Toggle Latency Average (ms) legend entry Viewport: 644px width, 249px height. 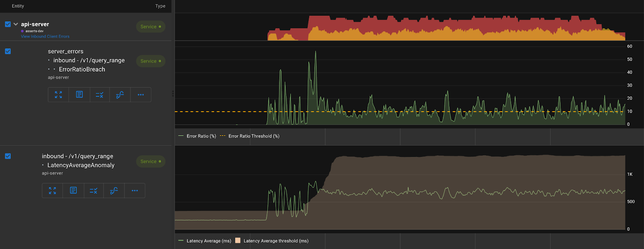coord(205,241)
